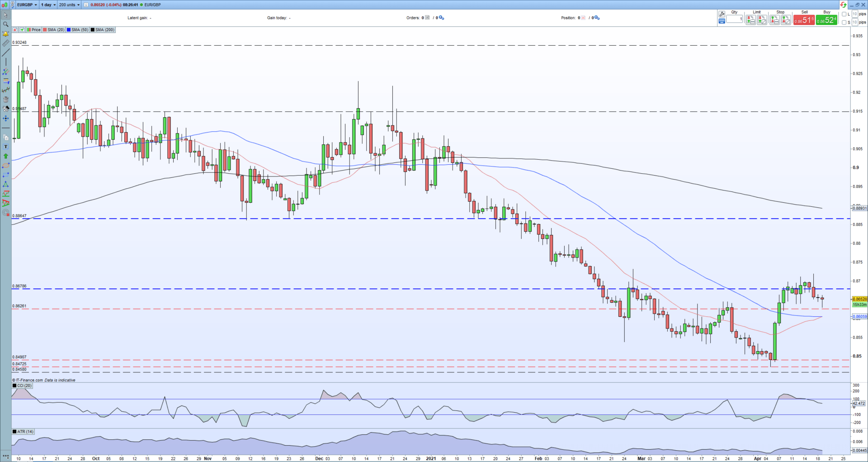Choose the trash delete objects tool
The image size is (868, 462).
[x=5, y=100]
